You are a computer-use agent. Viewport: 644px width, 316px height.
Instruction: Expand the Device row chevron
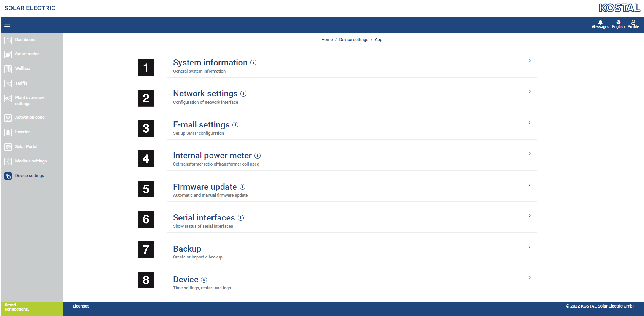[529, 277]
